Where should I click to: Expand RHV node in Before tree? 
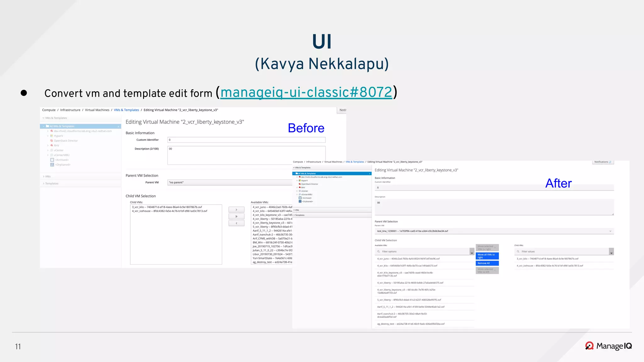point(48,145)
